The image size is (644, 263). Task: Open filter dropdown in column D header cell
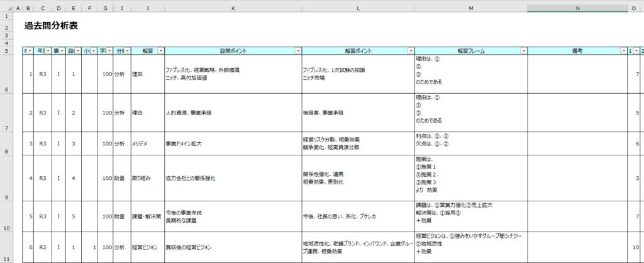click(x=62, y=50)
